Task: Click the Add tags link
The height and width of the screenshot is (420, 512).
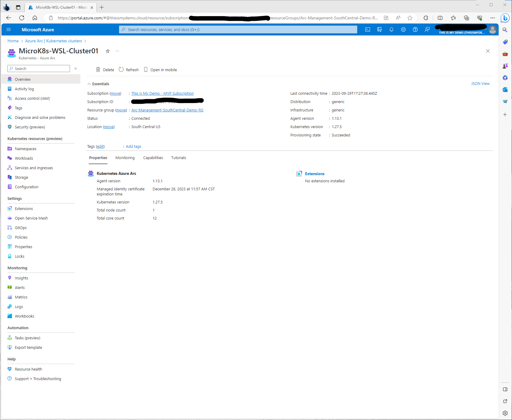Action: (133, 147)
